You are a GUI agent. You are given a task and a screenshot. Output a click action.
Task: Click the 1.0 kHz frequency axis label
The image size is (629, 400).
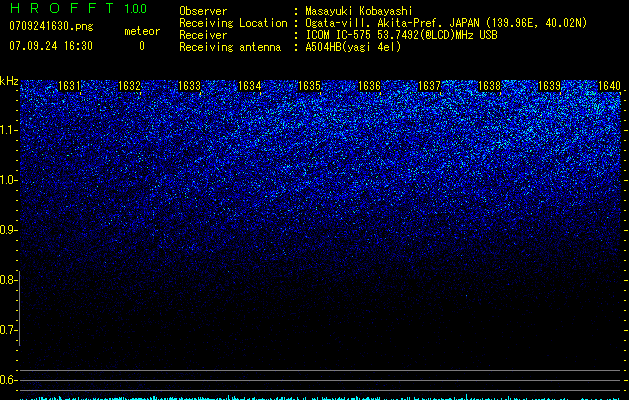click(x=8, y=180)
